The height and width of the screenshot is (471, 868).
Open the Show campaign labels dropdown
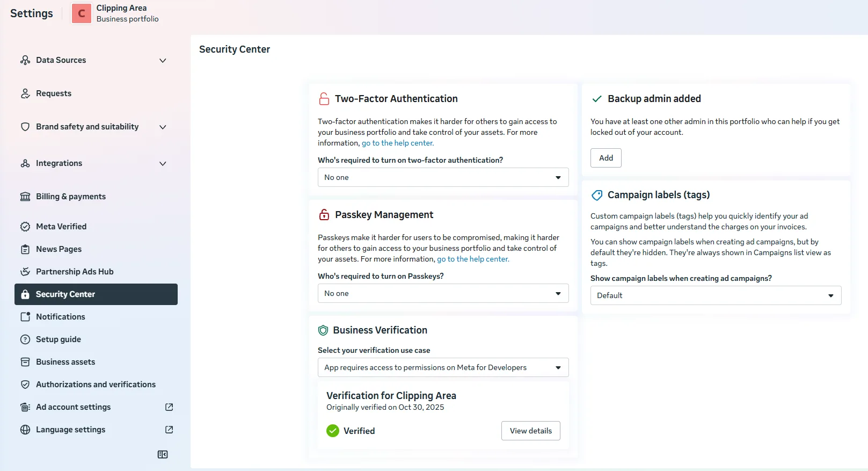click(x=716, y=295)
